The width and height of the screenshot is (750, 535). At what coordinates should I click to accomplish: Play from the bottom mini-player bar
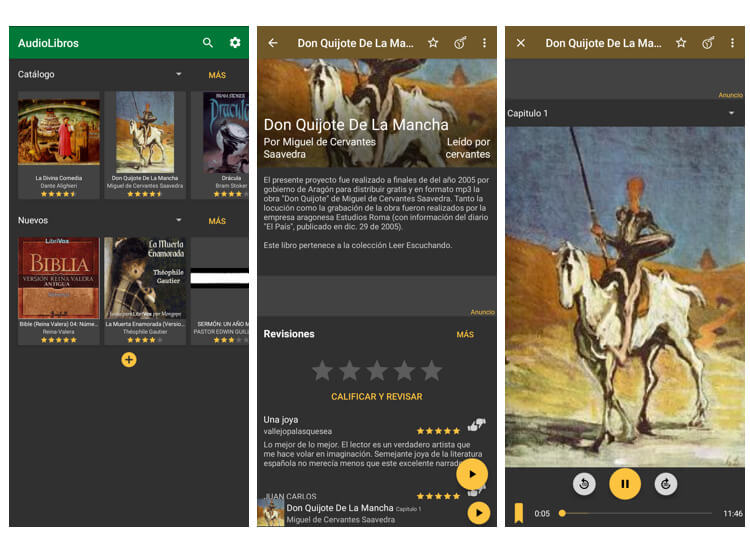click(x=479, y=513)
